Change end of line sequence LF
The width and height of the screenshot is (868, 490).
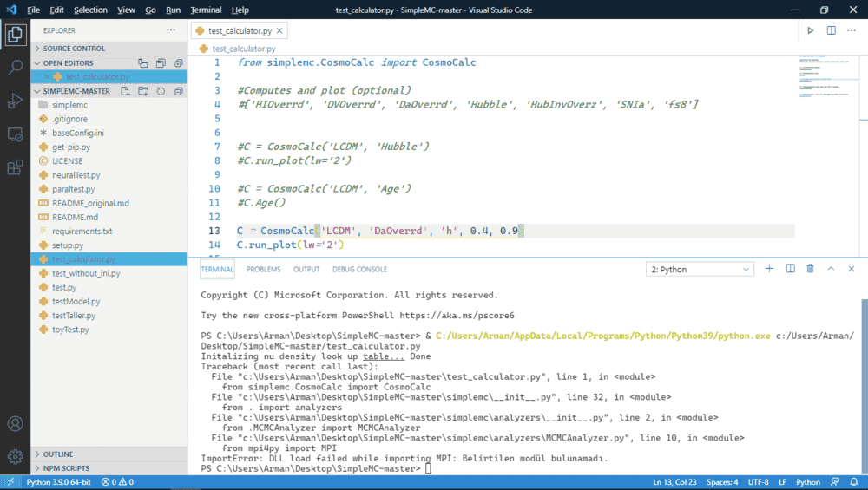tap(783, 482)
